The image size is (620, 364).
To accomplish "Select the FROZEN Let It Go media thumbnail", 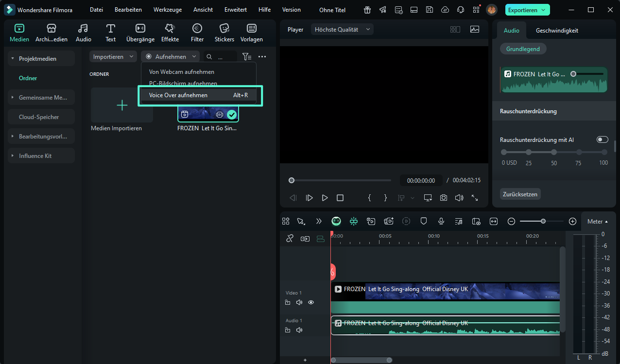I will click(208, 114).
